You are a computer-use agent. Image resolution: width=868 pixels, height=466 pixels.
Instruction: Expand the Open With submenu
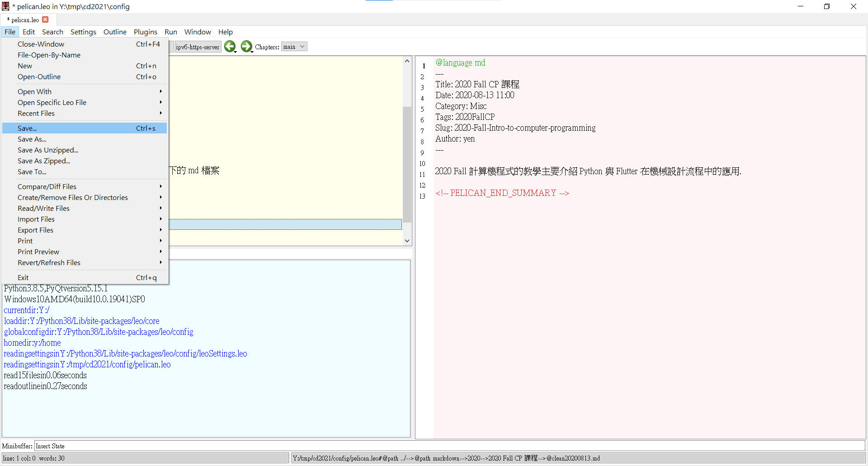coord(85,91)
